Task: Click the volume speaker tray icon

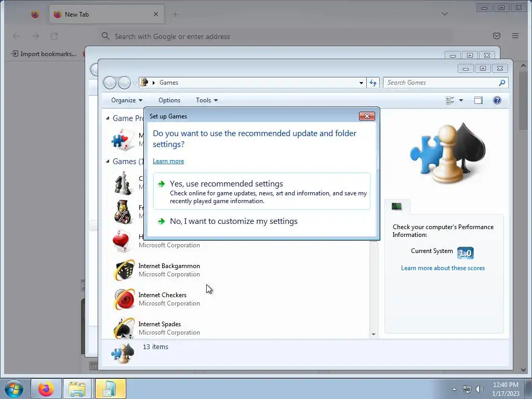Action: click(x=480, y=389)
